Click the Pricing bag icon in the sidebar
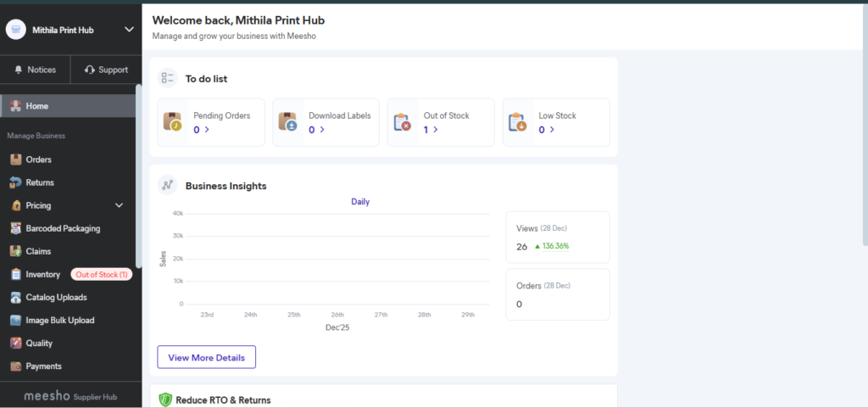 (15, 205)
